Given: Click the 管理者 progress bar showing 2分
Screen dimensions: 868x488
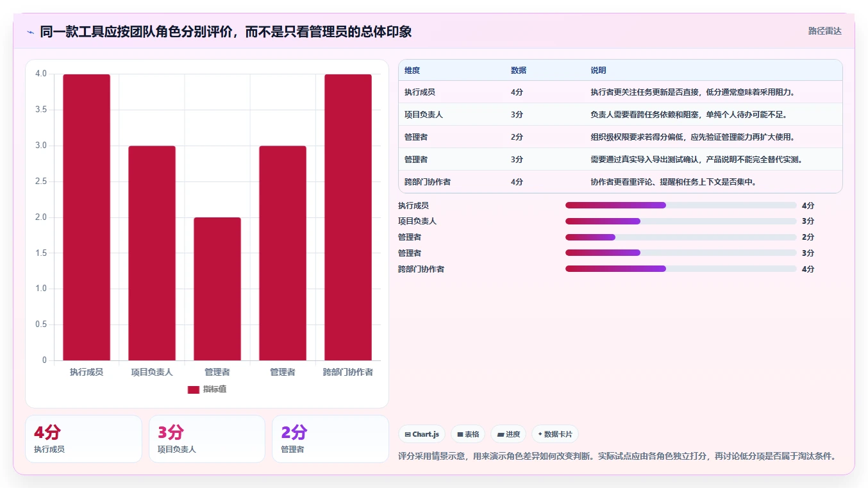Looking at the screenshot, I should [681, 237].
